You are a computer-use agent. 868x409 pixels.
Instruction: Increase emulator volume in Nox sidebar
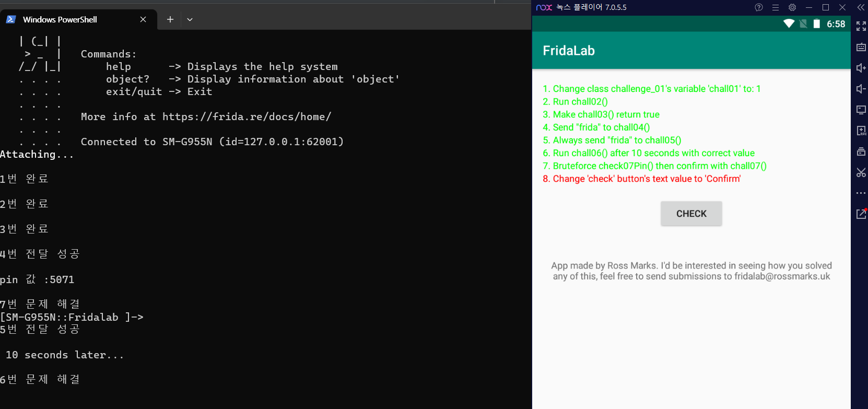click(861, 68)
